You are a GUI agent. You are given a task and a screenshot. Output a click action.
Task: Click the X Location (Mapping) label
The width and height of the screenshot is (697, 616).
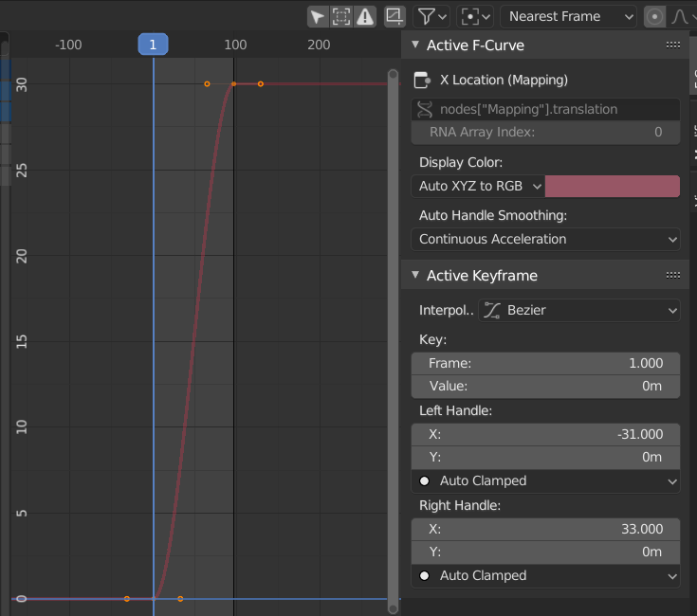tap(504, 80)
